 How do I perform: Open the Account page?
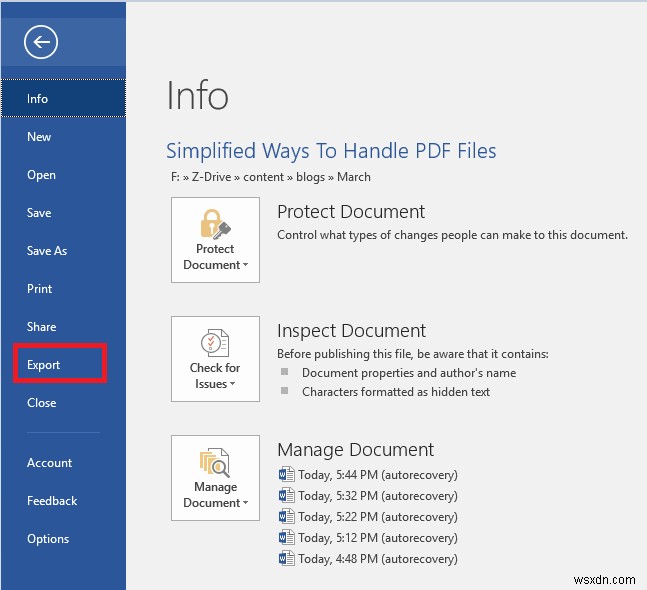pyautogui.click(x=63, y=463)
